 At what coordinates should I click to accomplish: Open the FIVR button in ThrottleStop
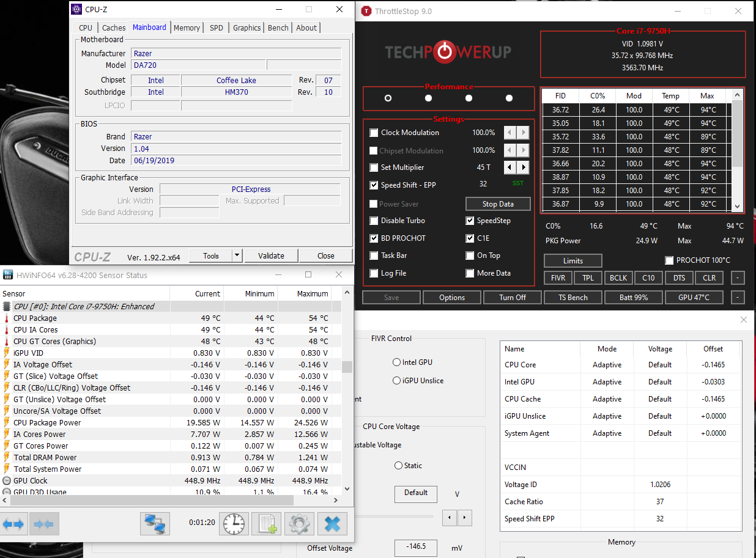558,278
